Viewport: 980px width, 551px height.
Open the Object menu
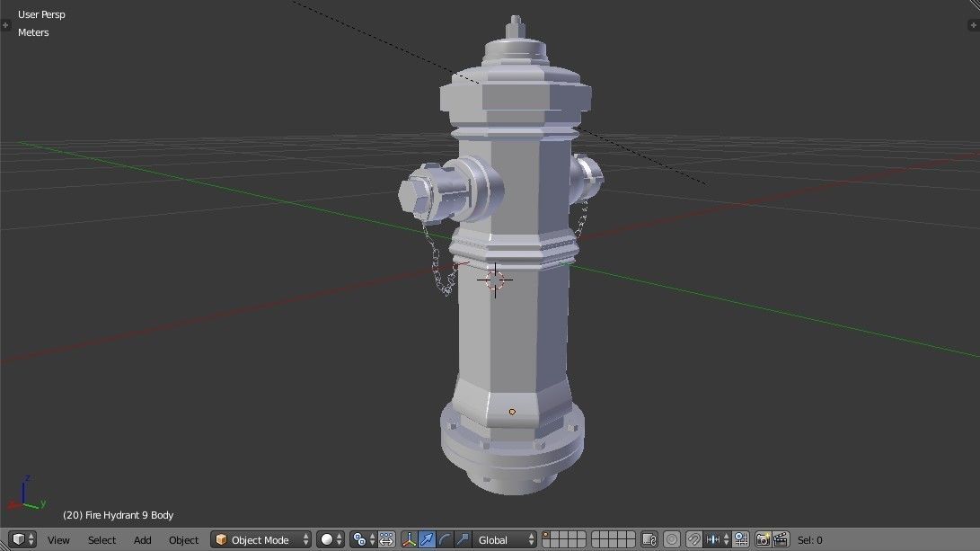coord(183,539)
